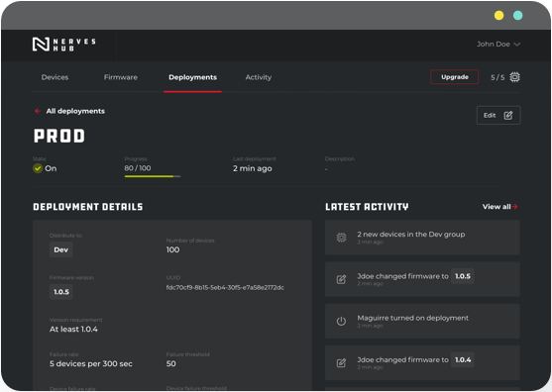Click the failure threshold value 50

coord(171,364)
